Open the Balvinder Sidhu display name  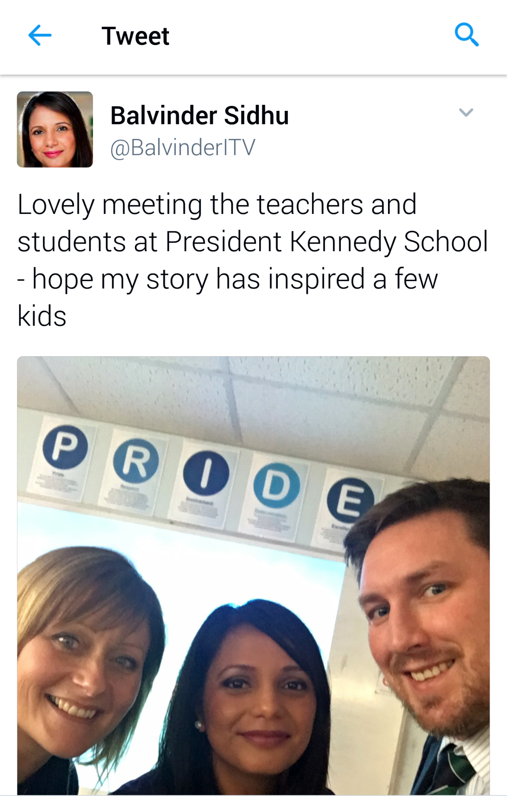[199, 115]
